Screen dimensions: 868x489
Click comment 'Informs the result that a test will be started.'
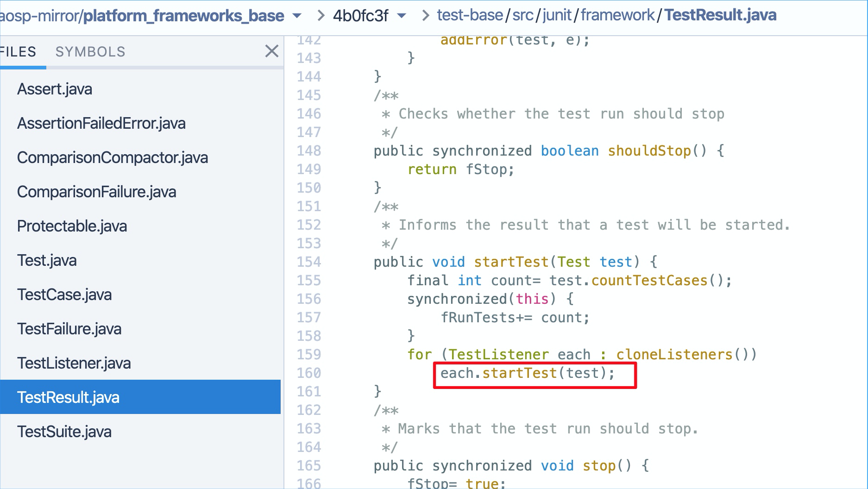tap(594, 225)
